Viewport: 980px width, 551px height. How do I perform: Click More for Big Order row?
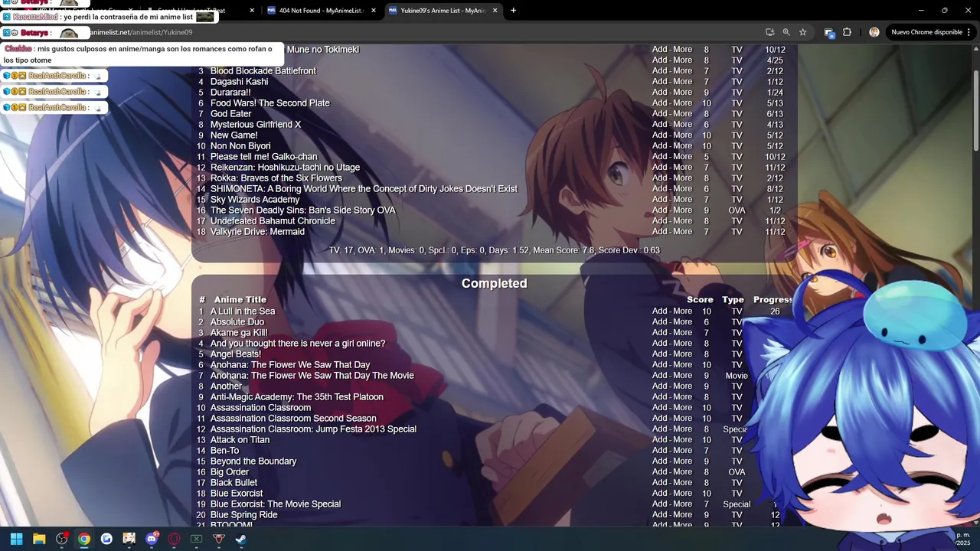point(683,472)
